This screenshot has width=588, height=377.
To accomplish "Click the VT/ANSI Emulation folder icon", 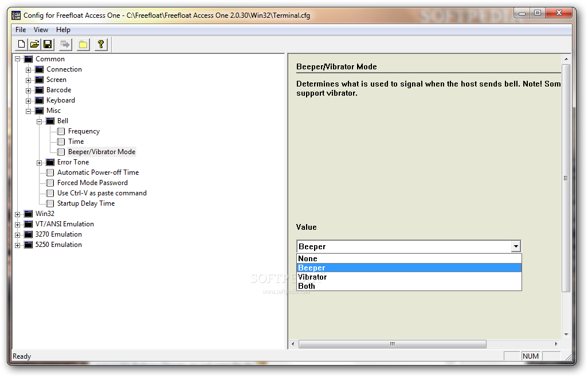I will [x=29, y=224].
